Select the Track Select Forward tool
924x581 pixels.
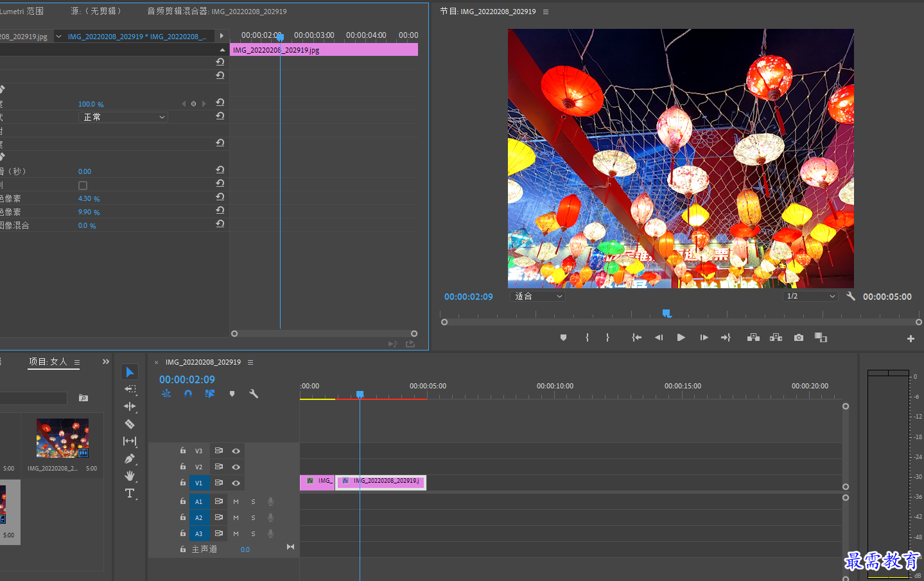(x=130, y=389)
